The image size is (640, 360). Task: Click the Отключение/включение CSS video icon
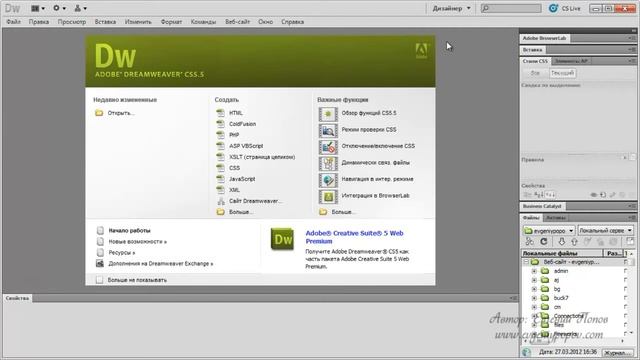coord(328,147)
